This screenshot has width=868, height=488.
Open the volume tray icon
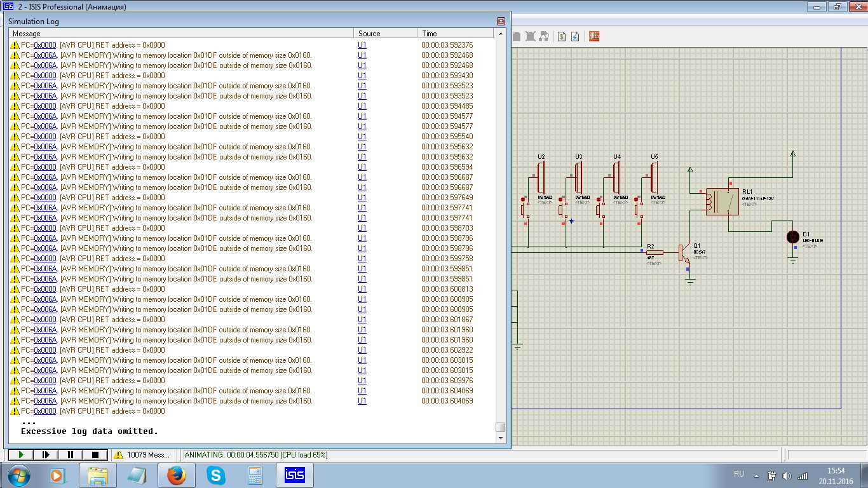pos(787,475)
